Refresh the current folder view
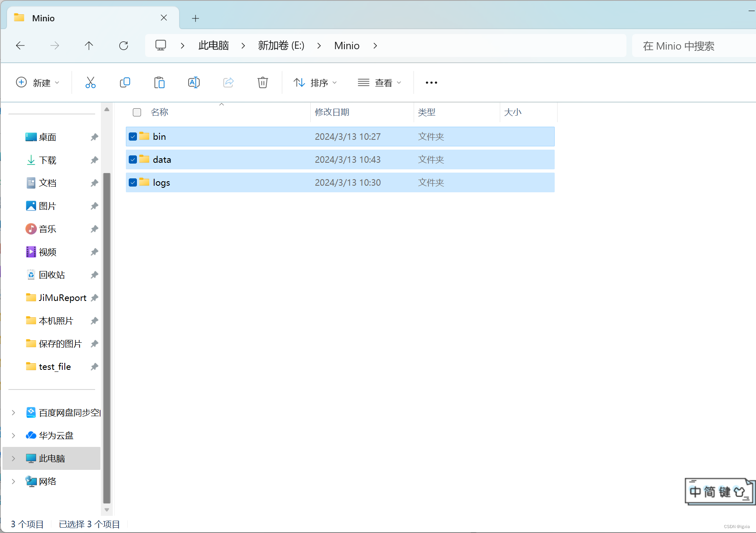This screenshot has width=756, height=533. click(x=123, y=46)
